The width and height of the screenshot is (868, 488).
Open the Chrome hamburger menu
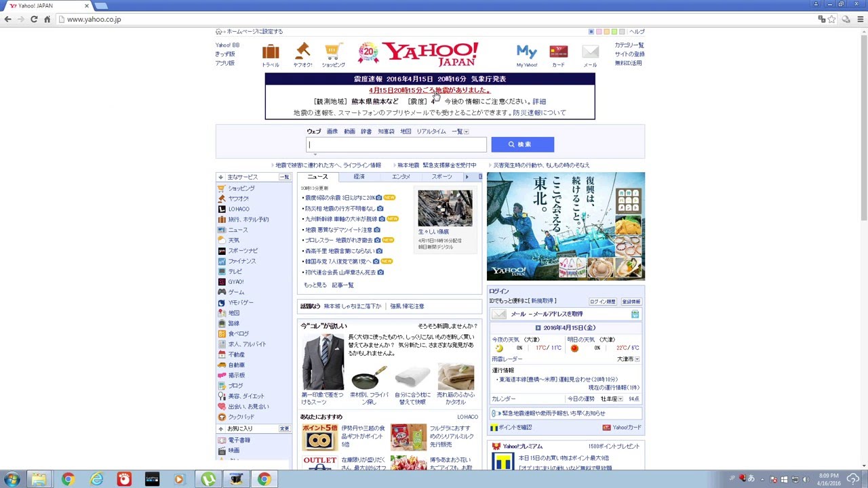click(x=862, y=19)
